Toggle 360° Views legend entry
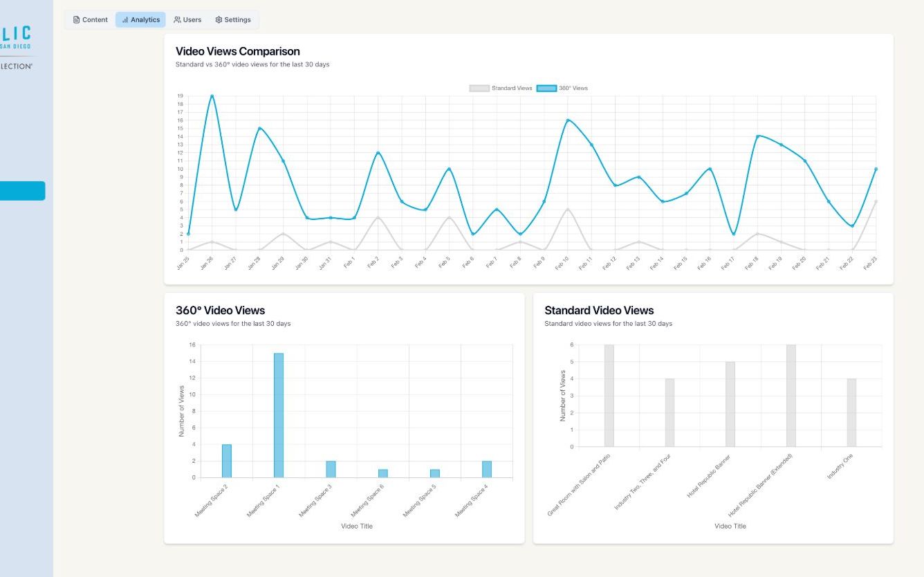 (x=562, y=89)
